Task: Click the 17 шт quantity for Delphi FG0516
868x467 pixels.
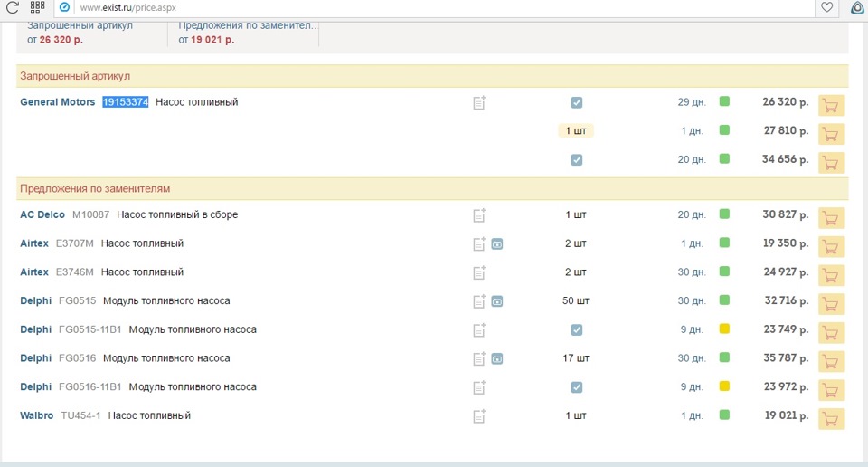Action: tap(576, 358)
